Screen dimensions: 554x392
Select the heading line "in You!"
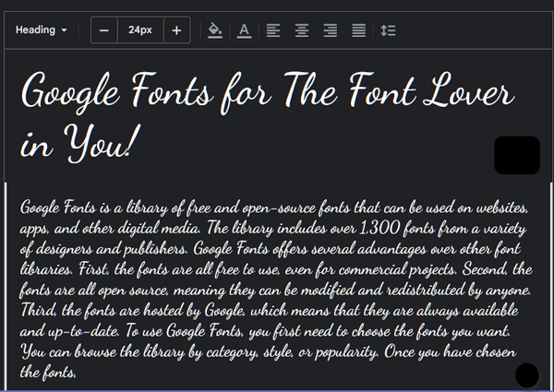click(x=80, y=144)
